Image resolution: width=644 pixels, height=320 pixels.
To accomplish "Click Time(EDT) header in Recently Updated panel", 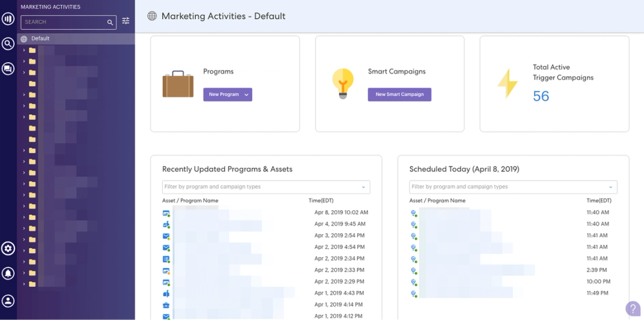I will point(321,200).
